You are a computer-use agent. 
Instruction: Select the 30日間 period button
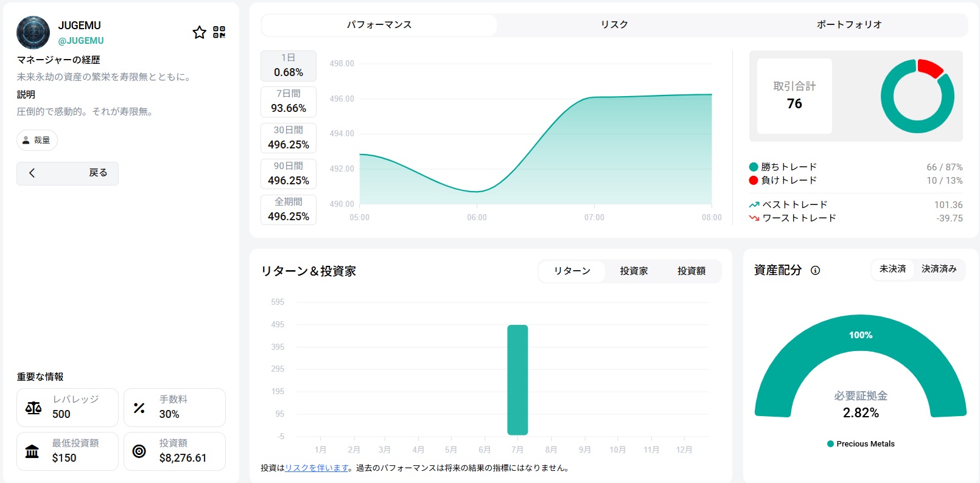pos(289,137)
